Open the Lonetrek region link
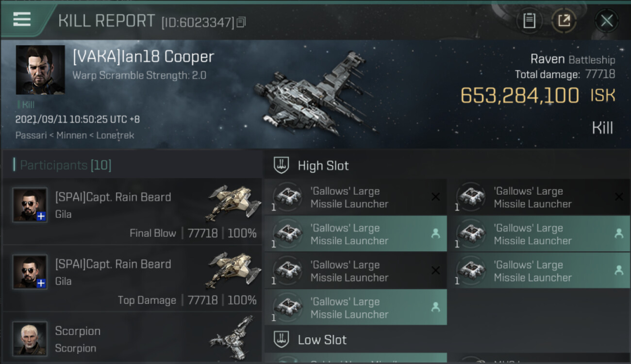 pyautogui.click(x=115, y=135)
